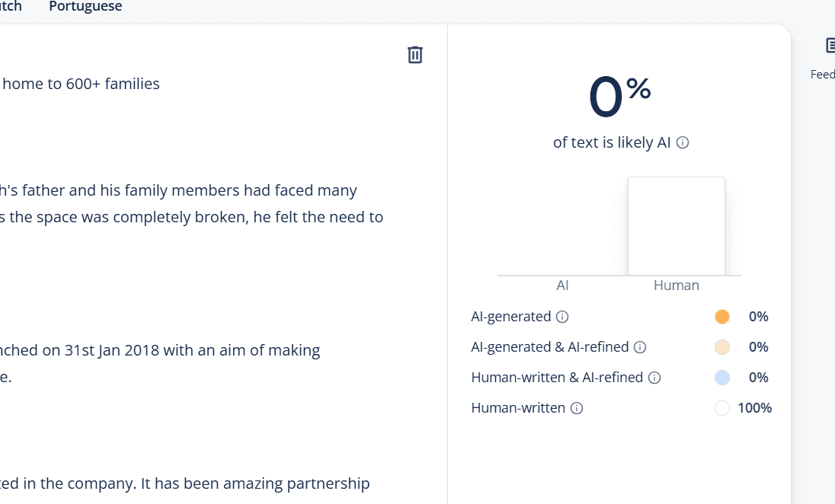Click the info icon beside Human-written
The image size is (835, 504).
[x=575, y=407]
